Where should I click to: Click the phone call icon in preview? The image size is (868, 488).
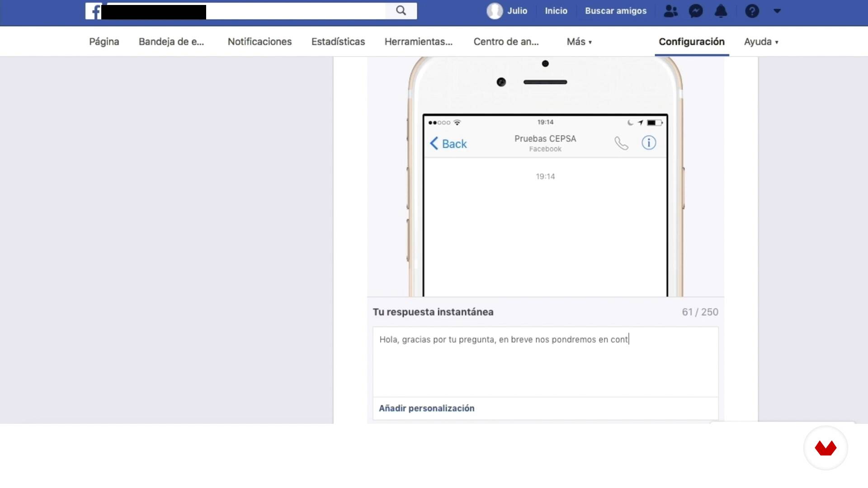[x=621, y=143]
